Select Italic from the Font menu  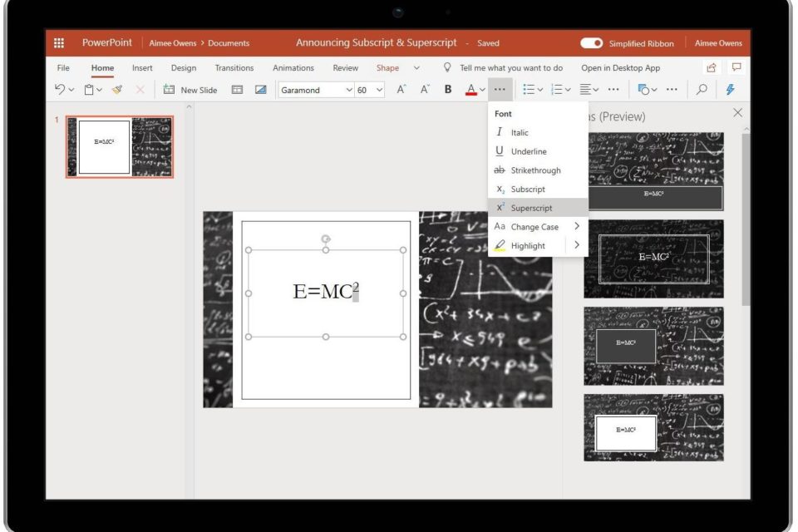pos(538,132)
